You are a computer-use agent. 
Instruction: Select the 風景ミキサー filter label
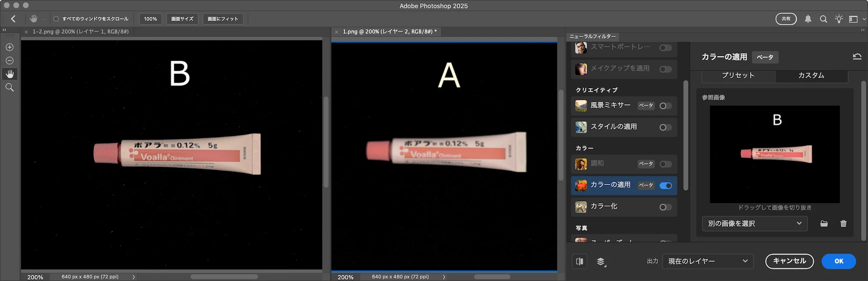[x=611, y=105]
